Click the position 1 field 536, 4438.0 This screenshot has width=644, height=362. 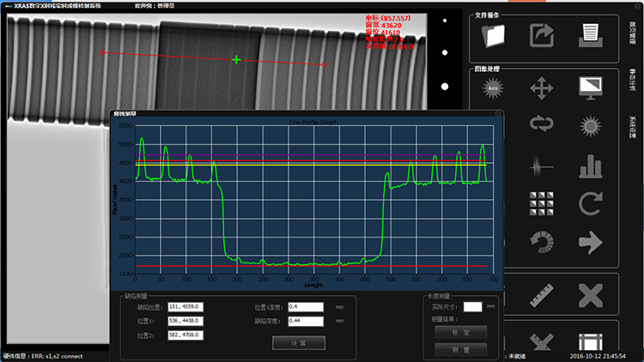[x=185, y=321]
